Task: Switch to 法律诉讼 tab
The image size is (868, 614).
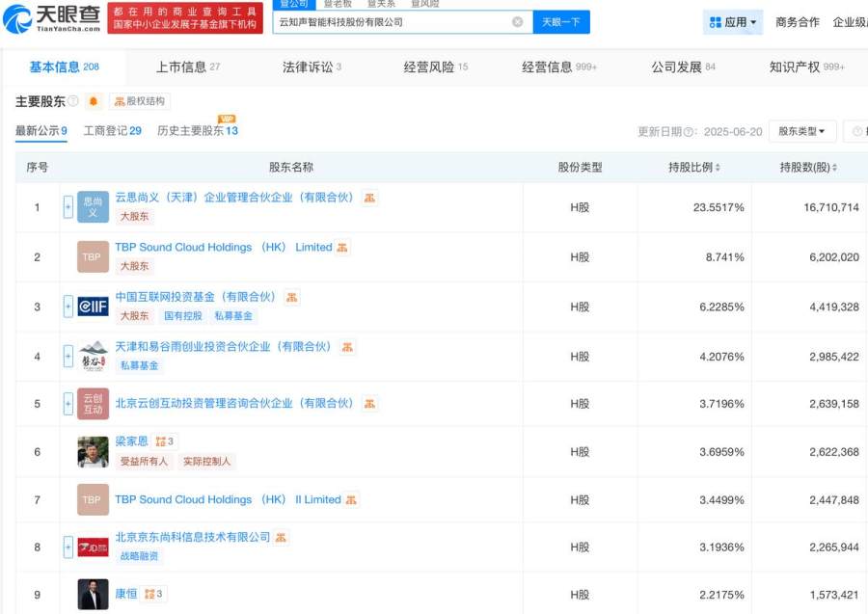Action: (312, 67)
